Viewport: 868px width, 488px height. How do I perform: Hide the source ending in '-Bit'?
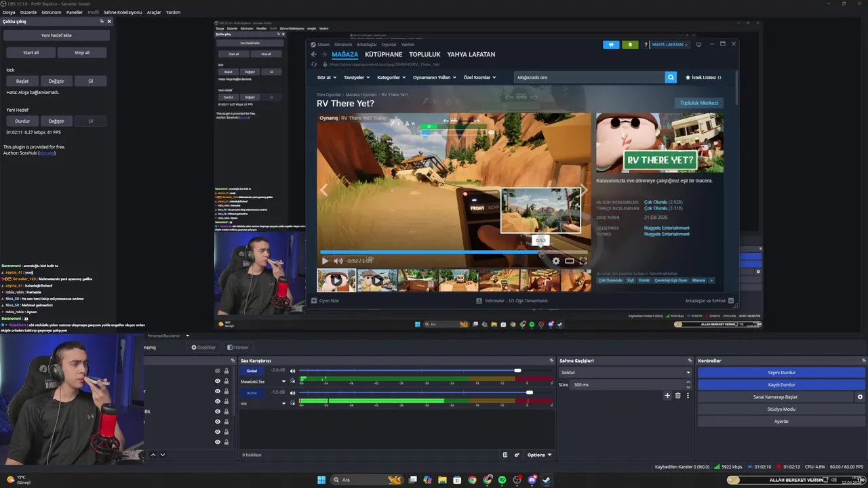coord(218,411)
